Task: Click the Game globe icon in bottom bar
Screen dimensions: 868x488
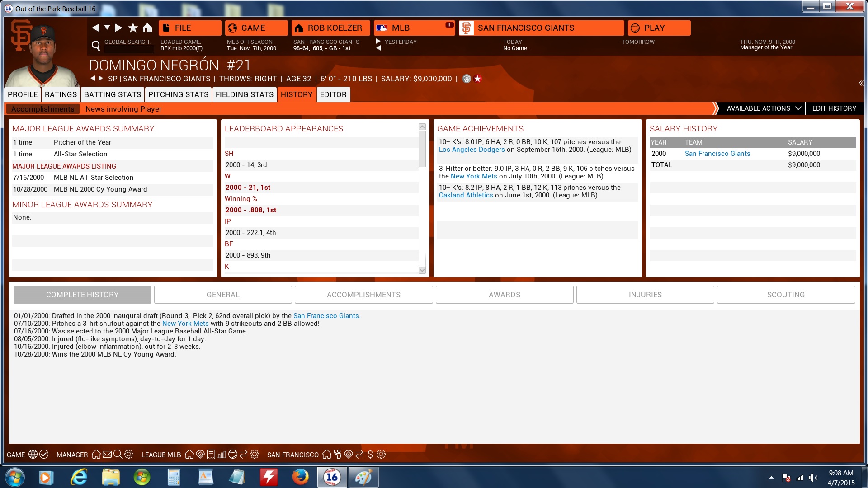Action: click(33, 455)
